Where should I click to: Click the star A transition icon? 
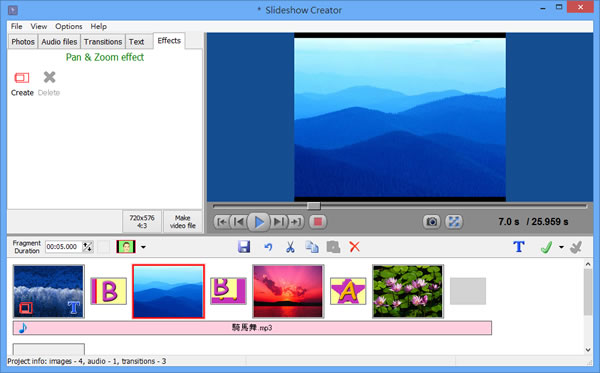click(348, 292)
